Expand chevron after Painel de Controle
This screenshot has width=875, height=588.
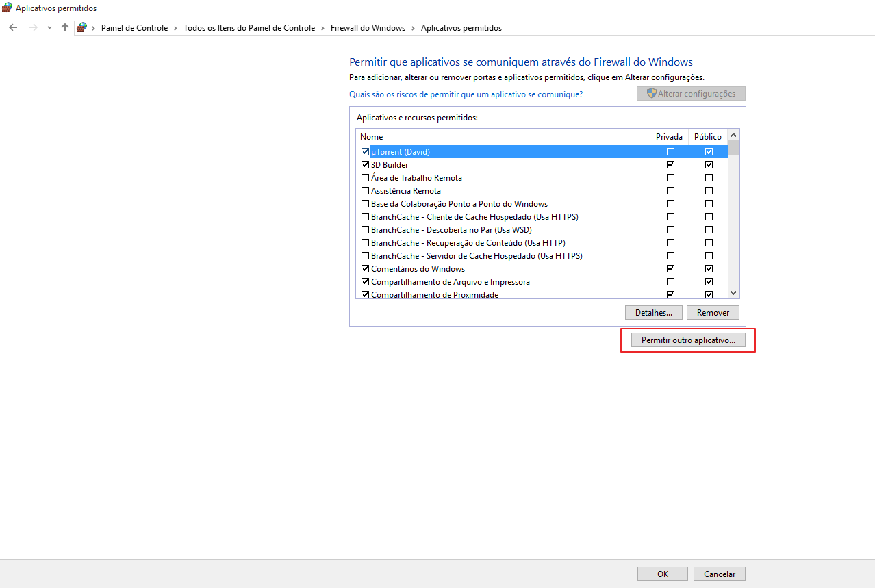tap(175, 28)
